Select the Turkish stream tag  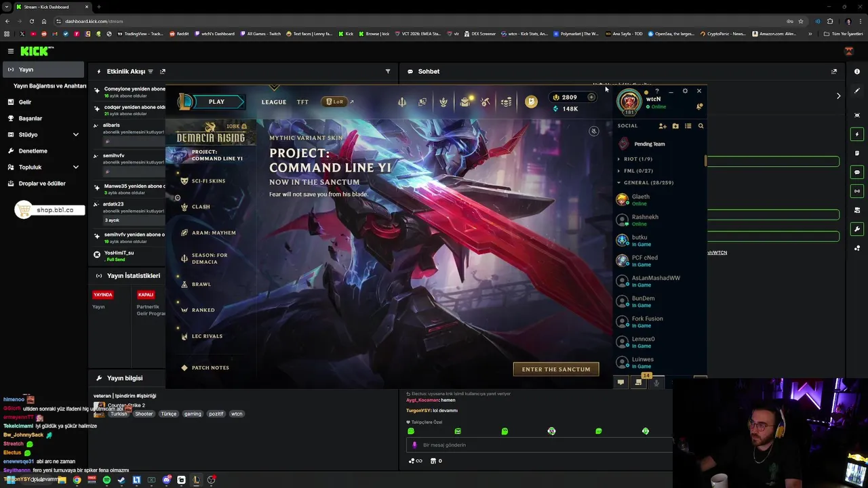click(x=119, y=413)
